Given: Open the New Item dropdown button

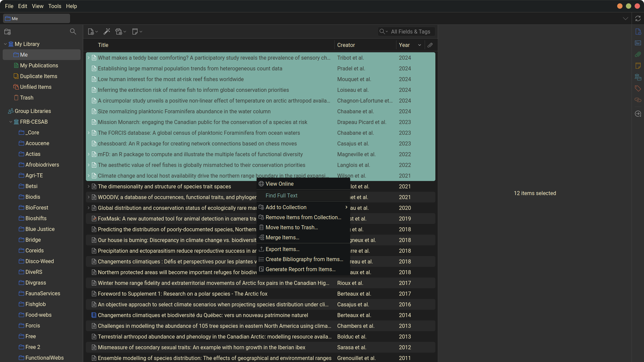Looking at the screenshot, I should click(x=93, y=32).
